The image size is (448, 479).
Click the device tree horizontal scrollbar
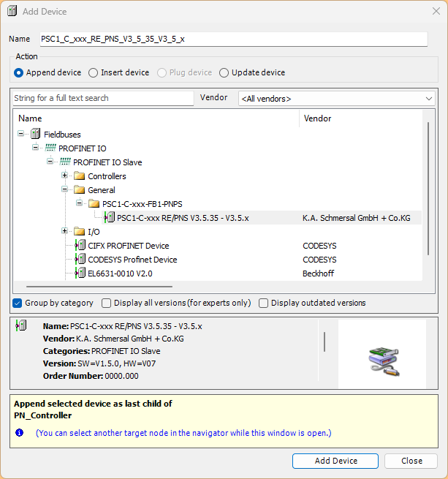point(99,287)
